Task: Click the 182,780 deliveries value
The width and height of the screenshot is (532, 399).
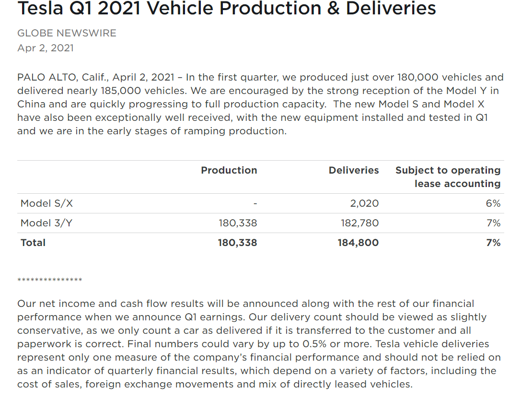Action: tap(359, 223)
